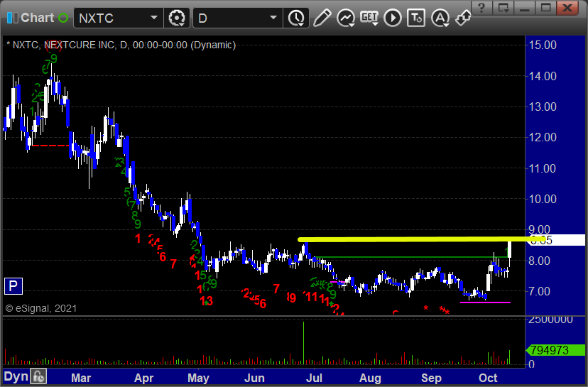Screen dimensions: 588x387
Task: Click the tall July volume spike bar
Action: [x=303, y=343]
